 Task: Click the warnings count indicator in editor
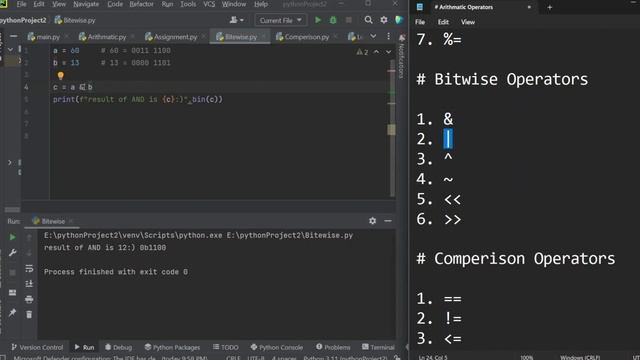pyautogui.click(x=362, y=52)
